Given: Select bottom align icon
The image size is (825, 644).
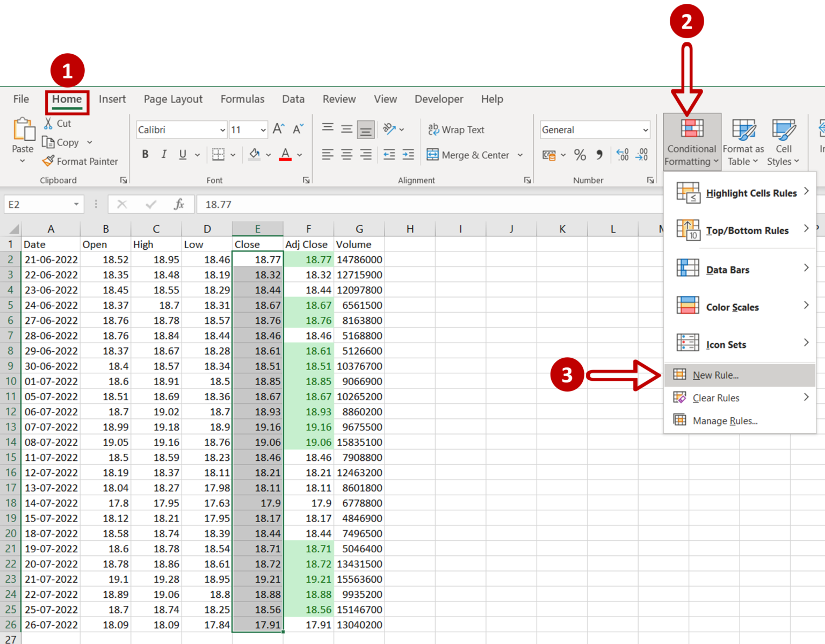Looking at the screenshot, I should pos(366,129).
